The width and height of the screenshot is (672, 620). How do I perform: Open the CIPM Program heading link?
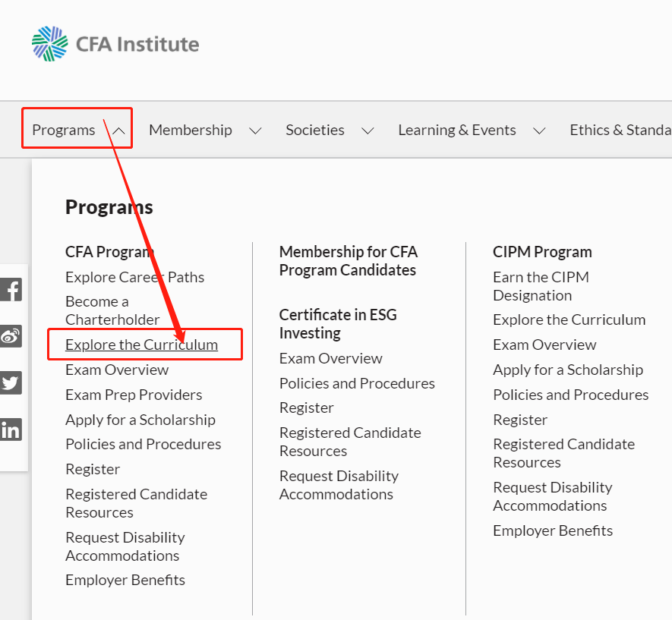tap(542, 252)
